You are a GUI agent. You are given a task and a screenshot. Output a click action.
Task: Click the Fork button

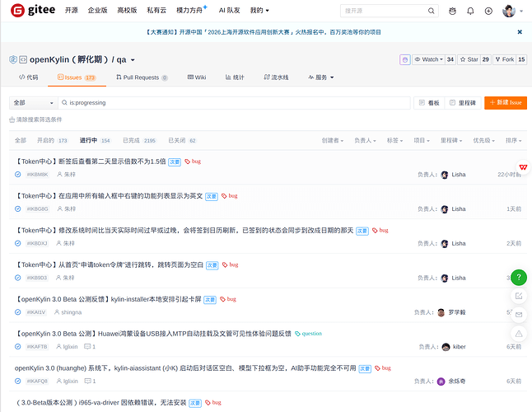505,59
